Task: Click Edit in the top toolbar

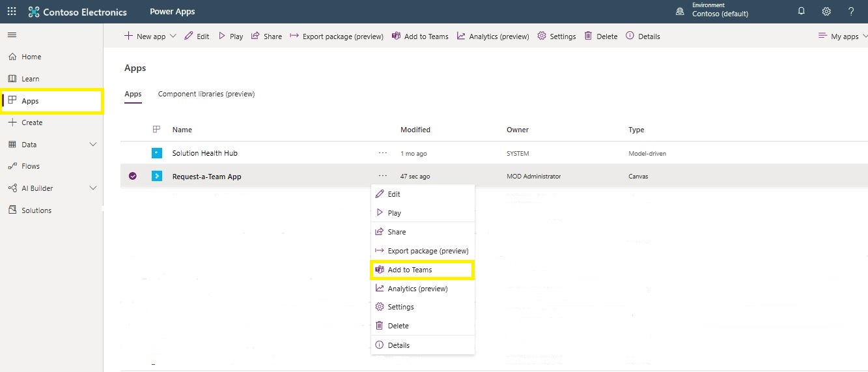Action: (197, 36)
